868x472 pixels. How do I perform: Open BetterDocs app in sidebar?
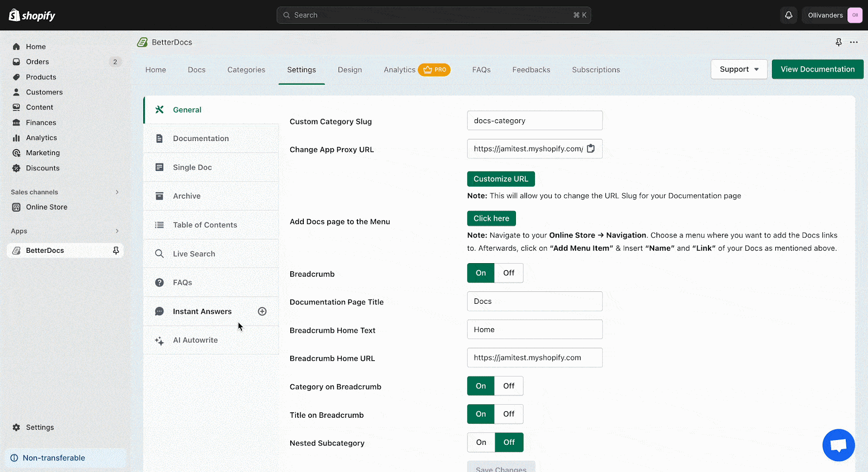coord(65,251)
